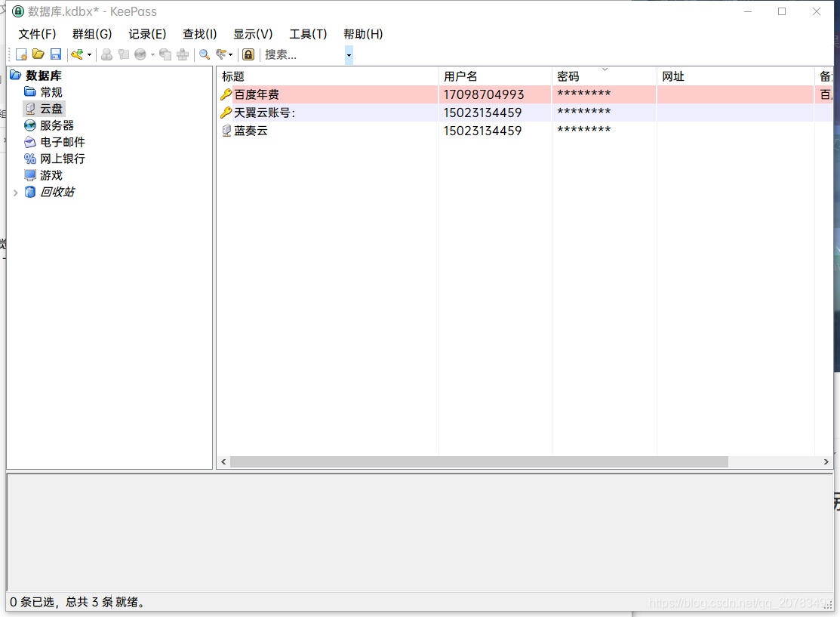Open the Add Entry dropdown arrow
The image size is (840, 617).
[89, 54]
